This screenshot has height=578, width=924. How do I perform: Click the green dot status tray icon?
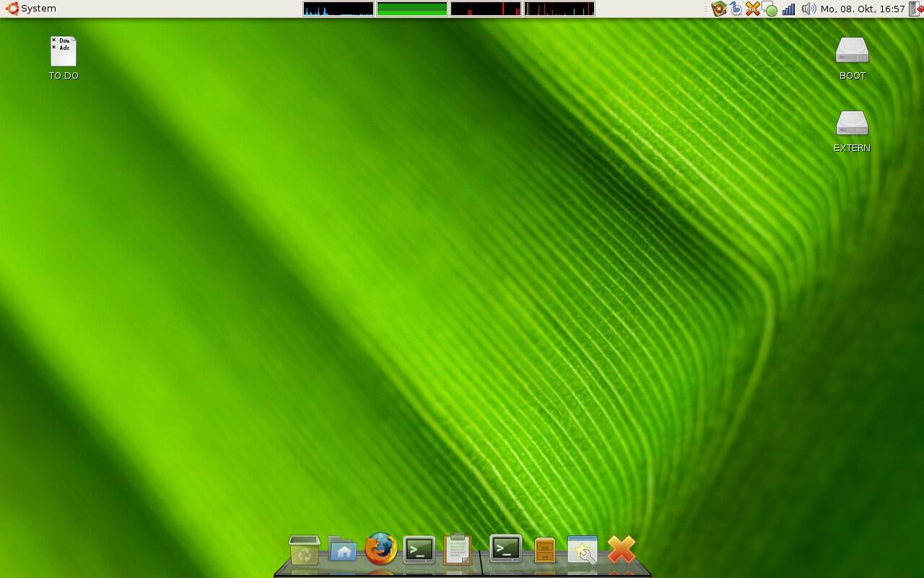point(770,9)
